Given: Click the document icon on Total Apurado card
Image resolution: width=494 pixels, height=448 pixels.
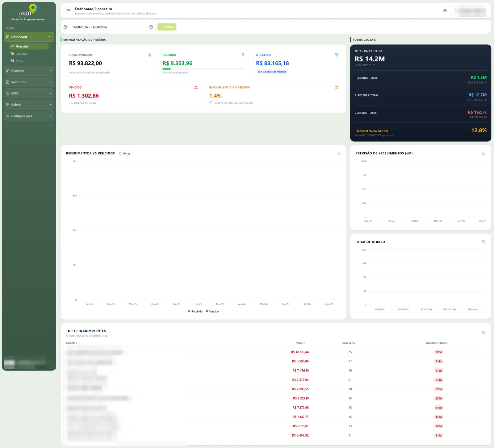Looking at the screenshot, I should [149, 55].
